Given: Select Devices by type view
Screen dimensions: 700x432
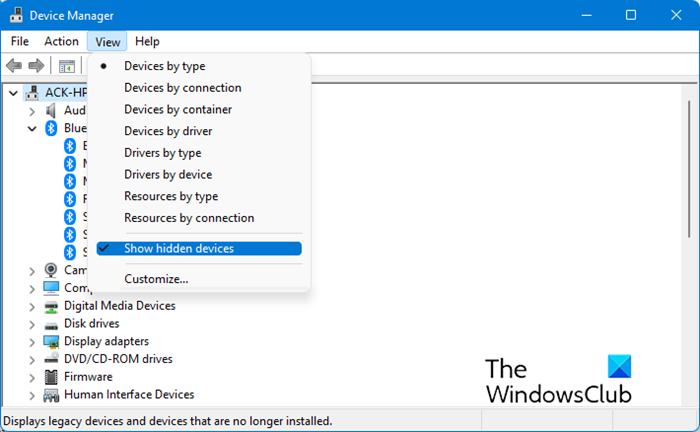Looking at the screenshot, I should (165, 66).
